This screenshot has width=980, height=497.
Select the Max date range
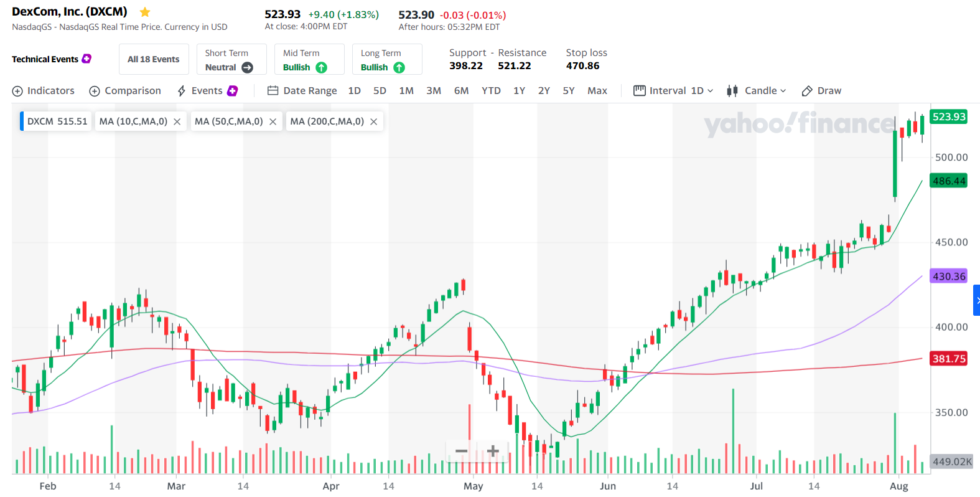click(597, 91)
